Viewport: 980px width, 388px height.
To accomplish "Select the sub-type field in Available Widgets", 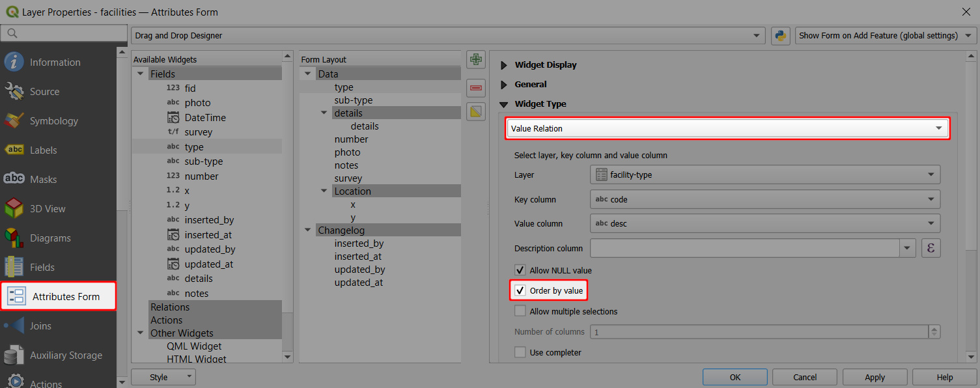I will (x=203, y=161).
